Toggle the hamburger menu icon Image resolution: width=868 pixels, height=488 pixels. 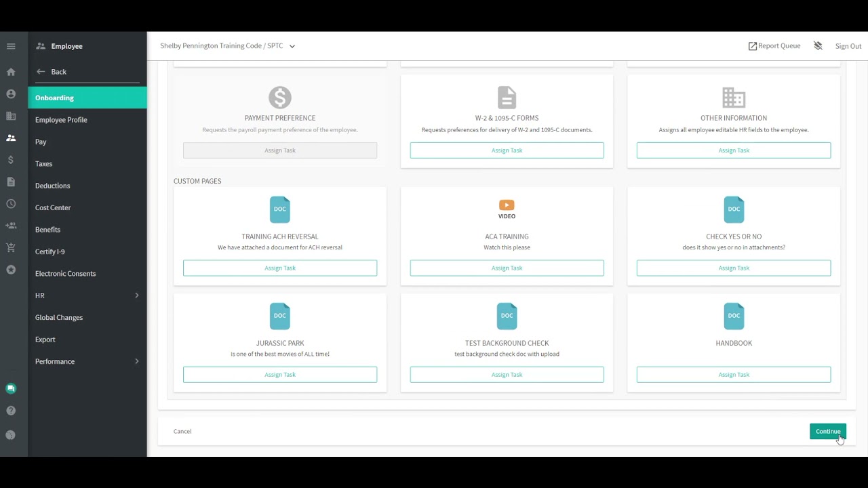click(x=11, y=46)
